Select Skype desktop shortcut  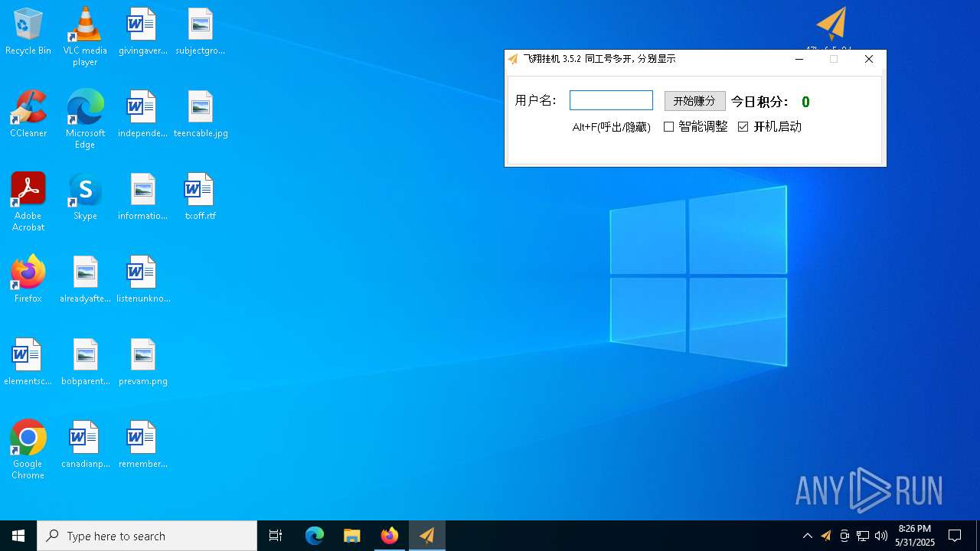tap(85, 197)
